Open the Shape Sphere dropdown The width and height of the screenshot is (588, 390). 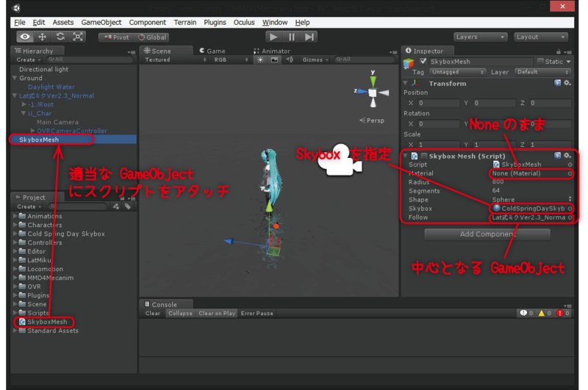tap(531, 200)
